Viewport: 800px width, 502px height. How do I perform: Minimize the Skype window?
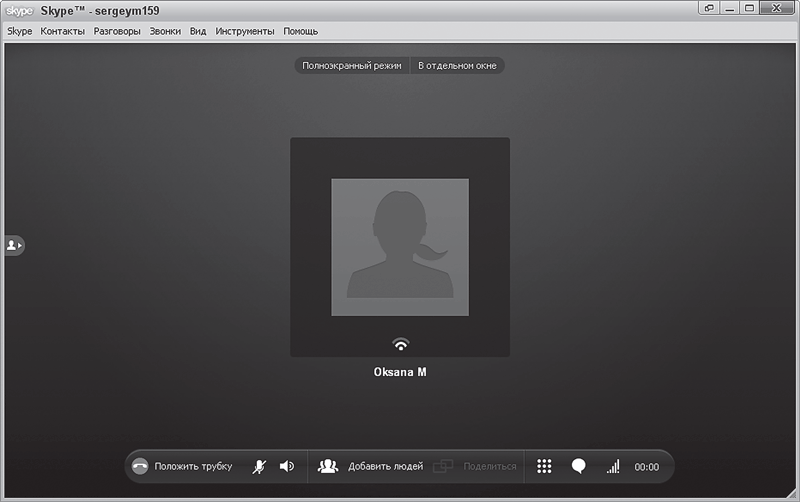click(x=730, y=8)
